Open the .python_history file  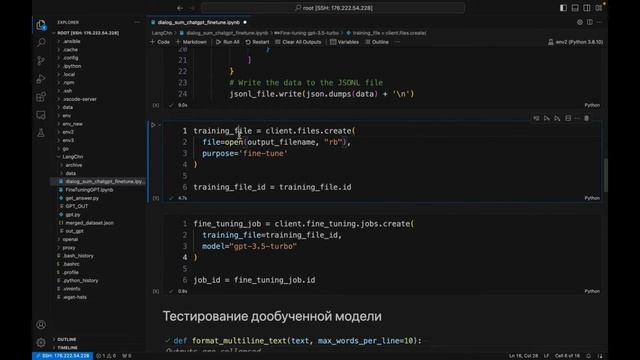[x=80, y=280]
